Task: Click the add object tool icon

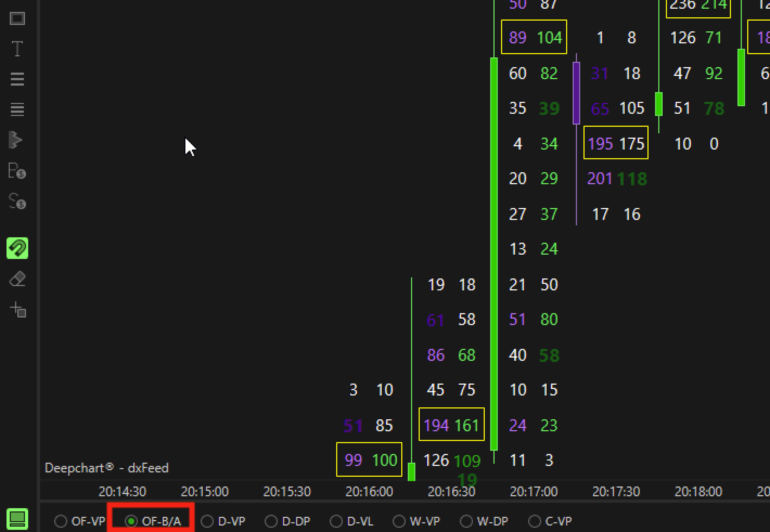Action: click(x=18, y=309)
